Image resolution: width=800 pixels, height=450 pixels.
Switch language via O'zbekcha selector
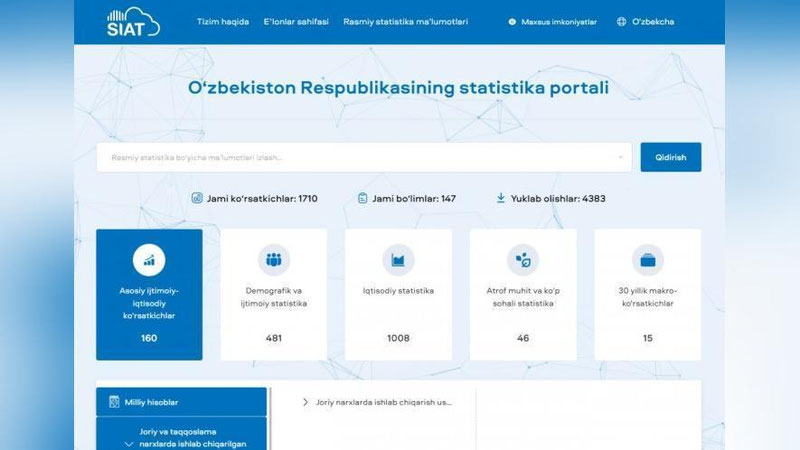click(x=653, y=21)
